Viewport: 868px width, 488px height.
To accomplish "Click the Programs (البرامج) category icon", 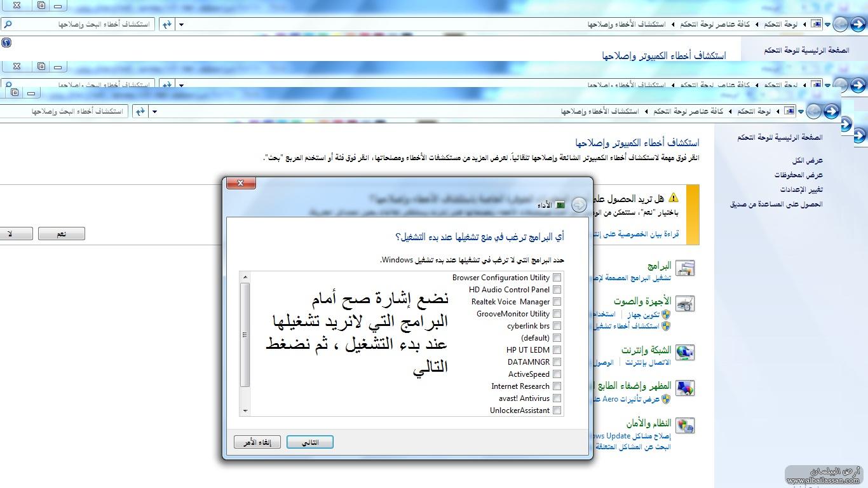I will click(x=685, y=269).
